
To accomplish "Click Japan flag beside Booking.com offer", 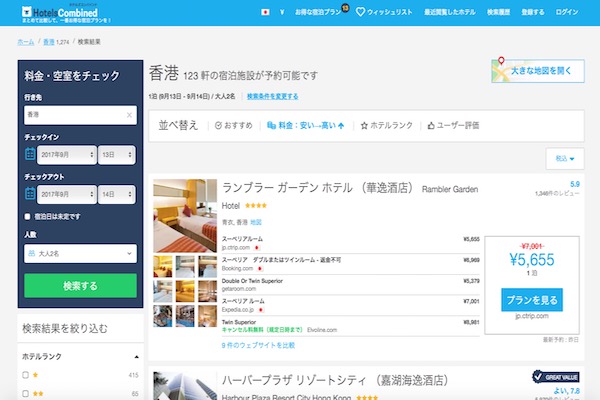I will pyautogui.click(x=260, y=269).
